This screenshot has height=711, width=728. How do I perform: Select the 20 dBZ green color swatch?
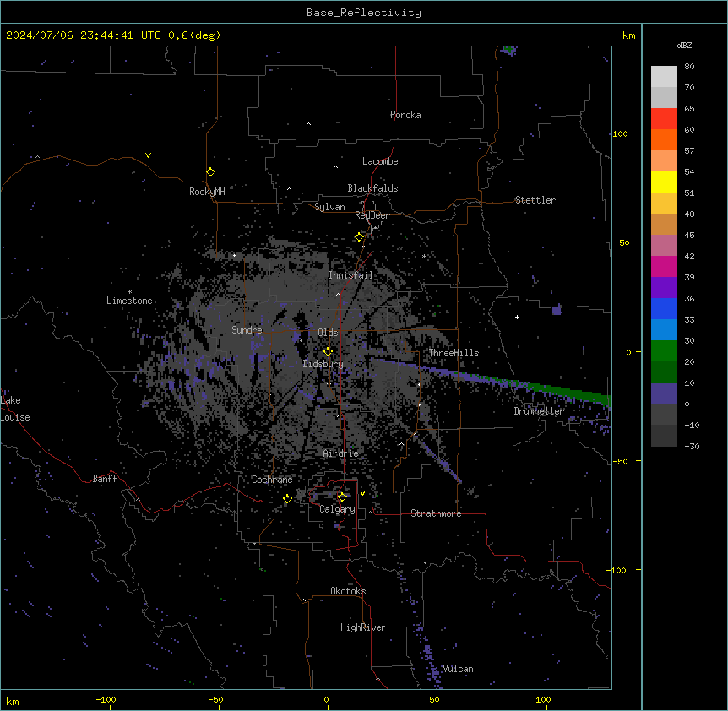pos(664,351)
